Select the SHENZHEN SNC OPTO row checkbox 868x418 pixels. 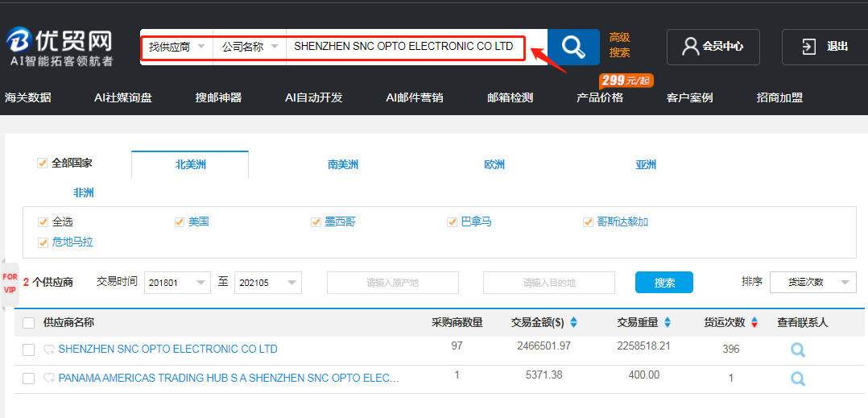(29, 350)
